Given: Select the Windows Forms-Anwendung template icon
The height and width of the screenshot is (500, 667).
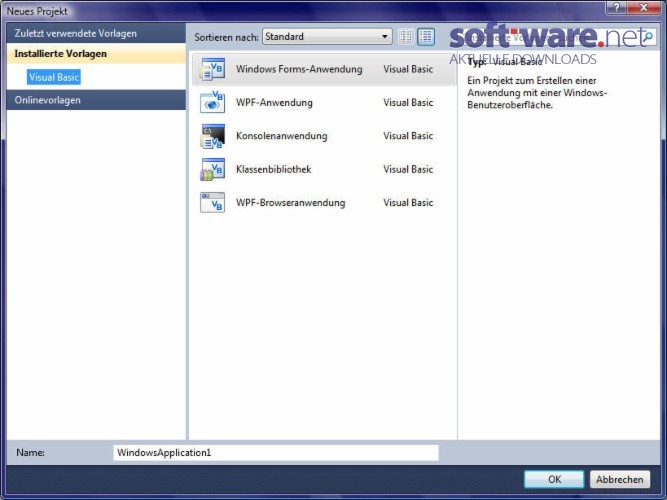Looking at the screenshot, I should 212,69.
